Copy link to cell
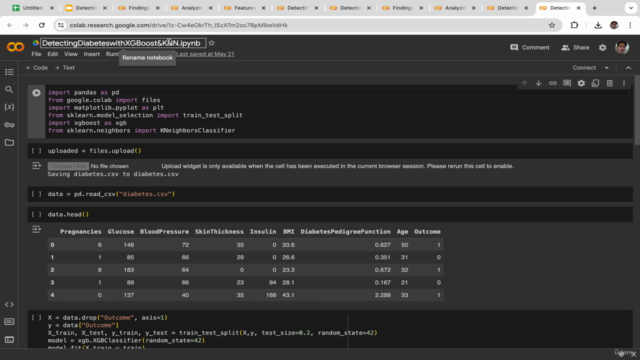 coord(553,83)
